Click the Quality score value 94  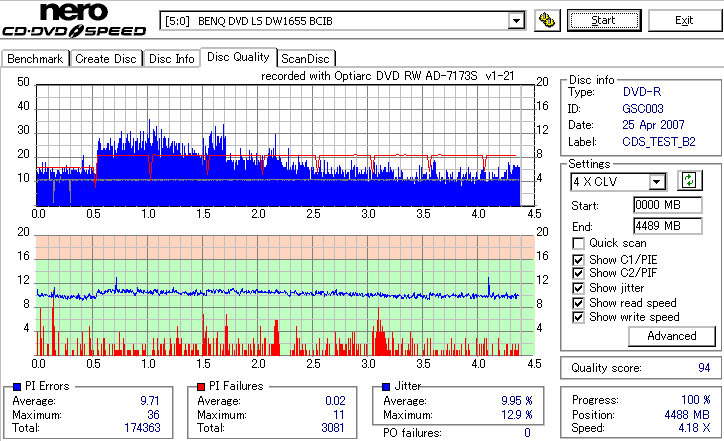tap(704, 368)
